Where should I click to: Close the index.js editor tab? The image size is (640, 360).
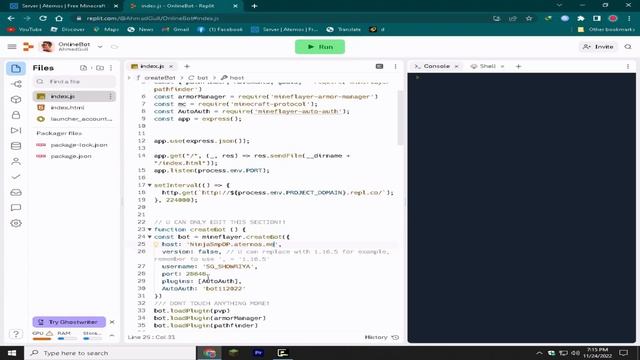coord(171,66)
